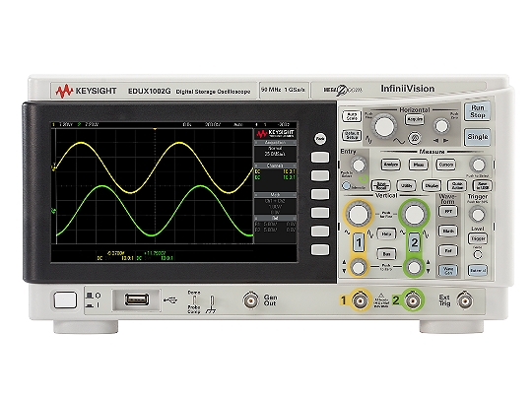Viewport: 532px width, 399px height.
Task: Toggle yellow channel 1 button on
Action: pos(359,242)
